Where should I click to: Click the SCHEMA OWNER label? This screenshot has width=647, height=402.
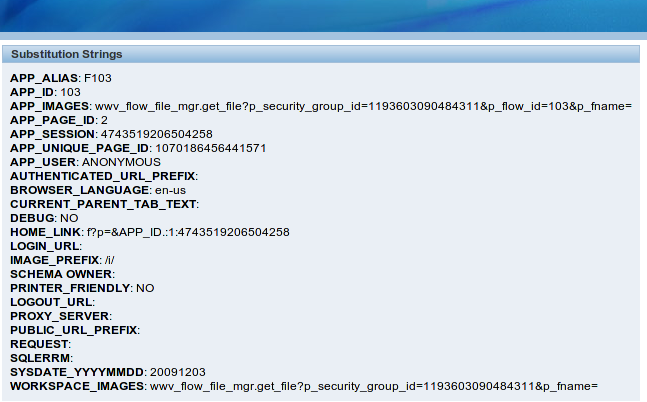coord(61,274)
